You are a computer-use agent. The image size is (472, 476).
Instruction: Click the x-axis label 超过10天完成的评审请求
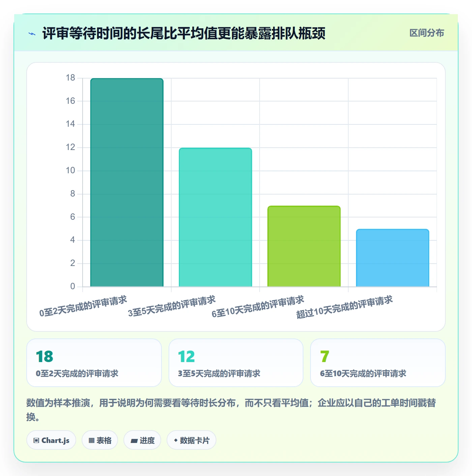345,307
